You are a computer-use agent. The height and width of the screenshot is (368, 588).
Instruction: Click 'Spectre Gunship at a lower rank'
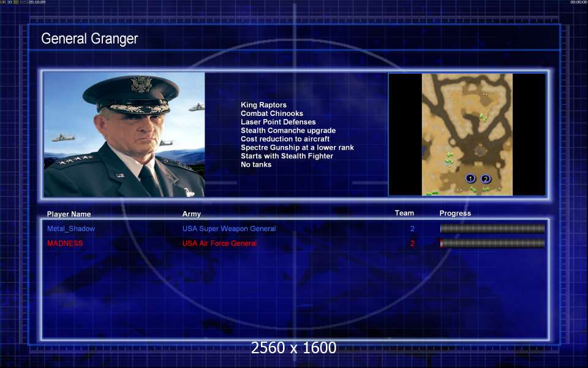(x=298, y=148)
